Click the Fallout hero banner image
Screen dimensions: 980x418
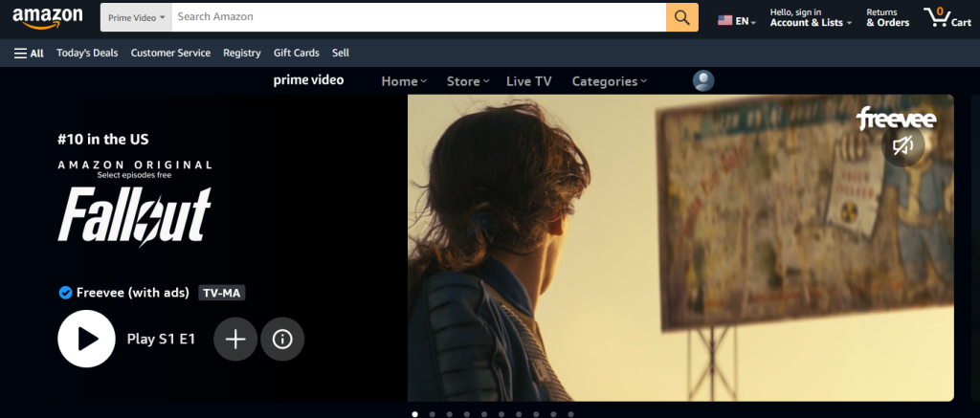[680, 248]
